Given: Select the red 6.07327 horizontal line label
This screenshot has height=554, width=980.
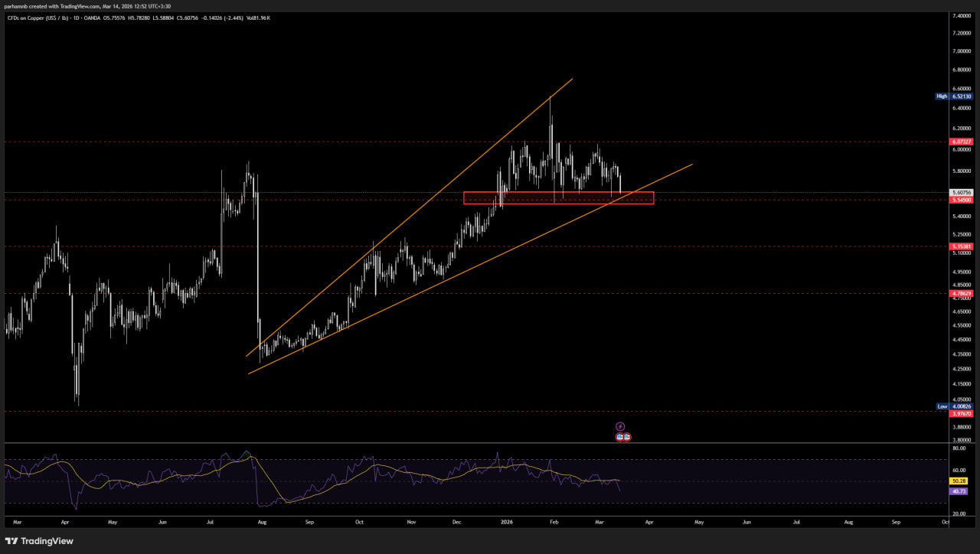Looking at the screenshot, I should (961, 142).
